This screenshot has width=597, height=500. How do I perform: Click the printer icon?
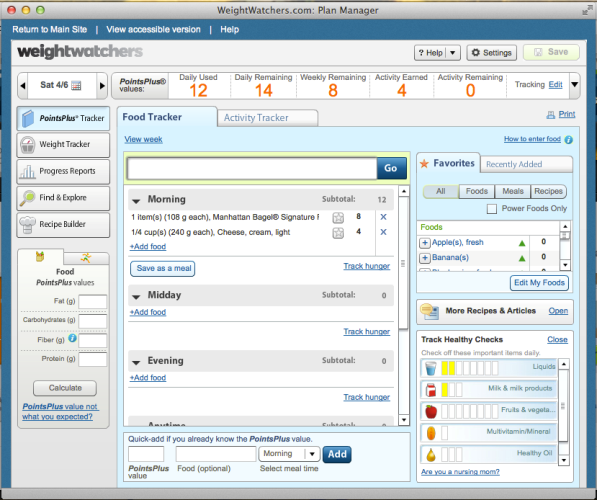coord(551,115)
